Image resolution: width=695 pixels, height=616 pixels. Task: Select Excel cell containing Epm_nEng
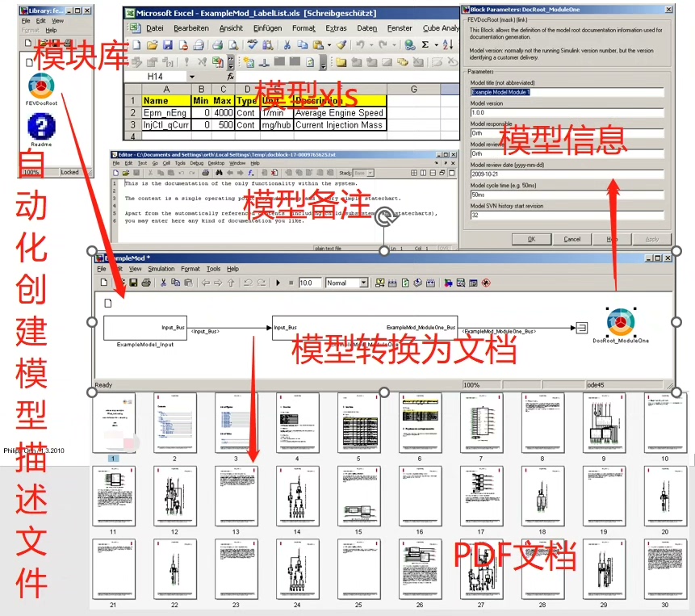(x=166, y=113)
